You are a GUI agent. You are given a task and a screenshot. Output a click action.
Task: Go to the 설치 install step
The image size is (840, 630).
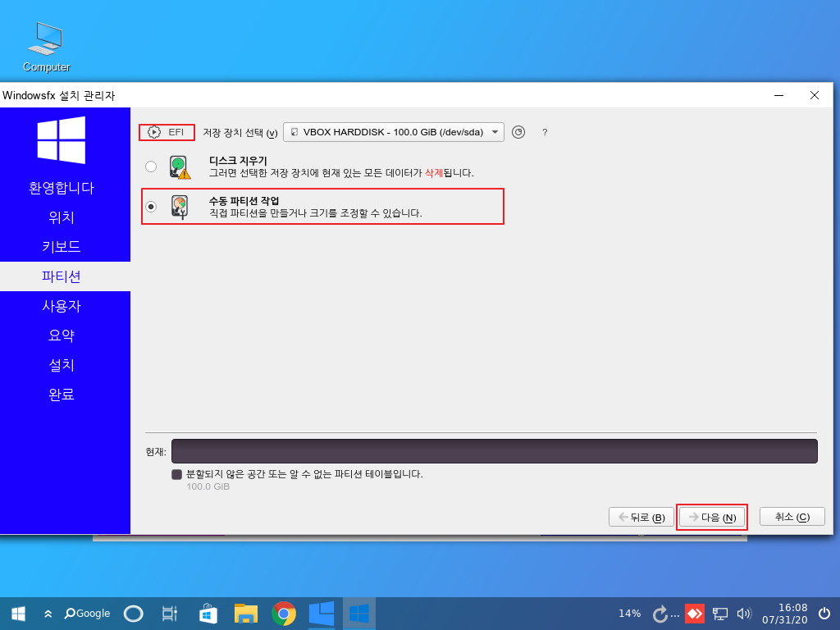62,365
